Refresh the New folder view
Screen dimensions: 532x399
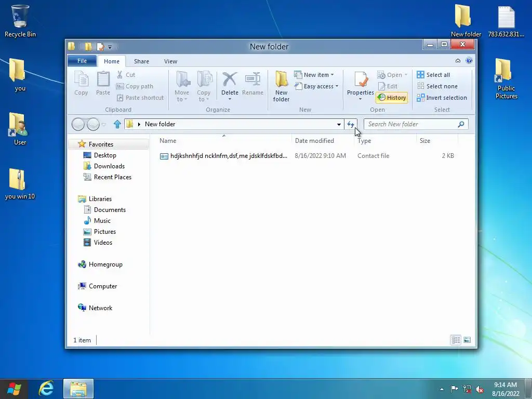[x=351, y=125]
